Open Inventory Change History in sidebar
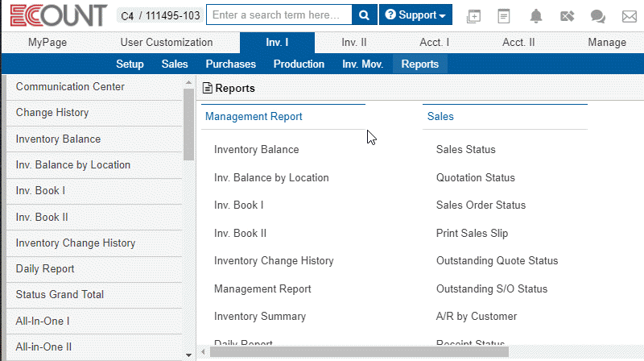The image size is (644, 361). coord(94,243)
